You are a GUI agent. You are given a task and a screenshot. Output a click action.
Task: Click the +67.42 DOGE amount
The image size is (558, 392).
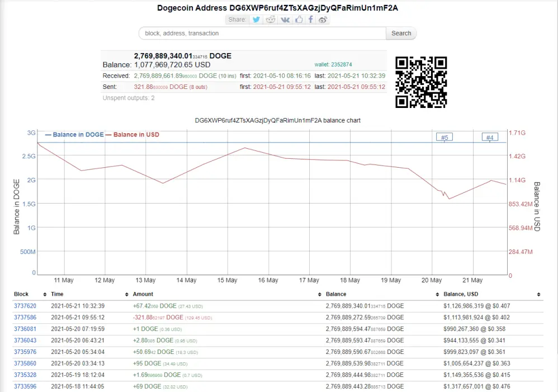coord(155,306)
